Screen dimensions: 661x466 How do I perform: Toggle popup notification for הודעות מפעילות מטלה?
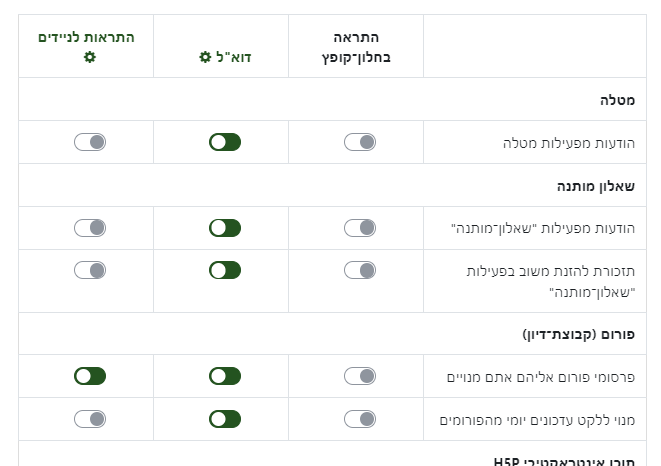[x=360, y=142]
